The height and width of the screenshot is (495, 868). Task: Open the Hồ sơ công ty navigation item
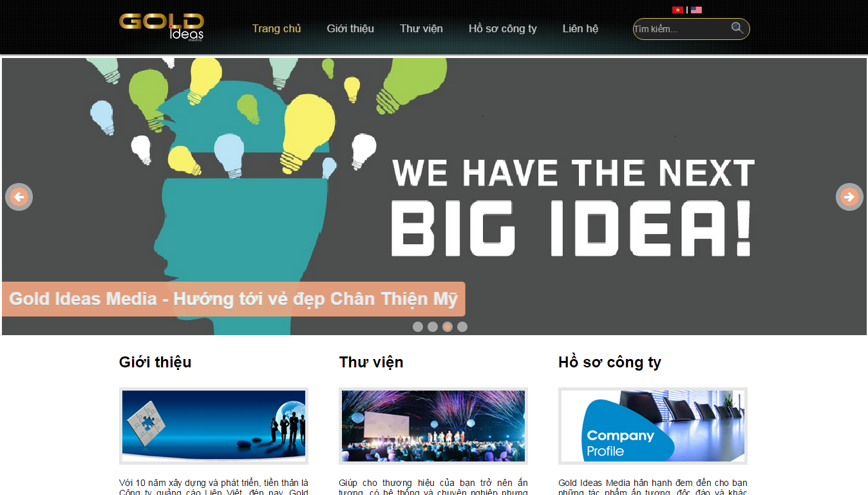503,28
